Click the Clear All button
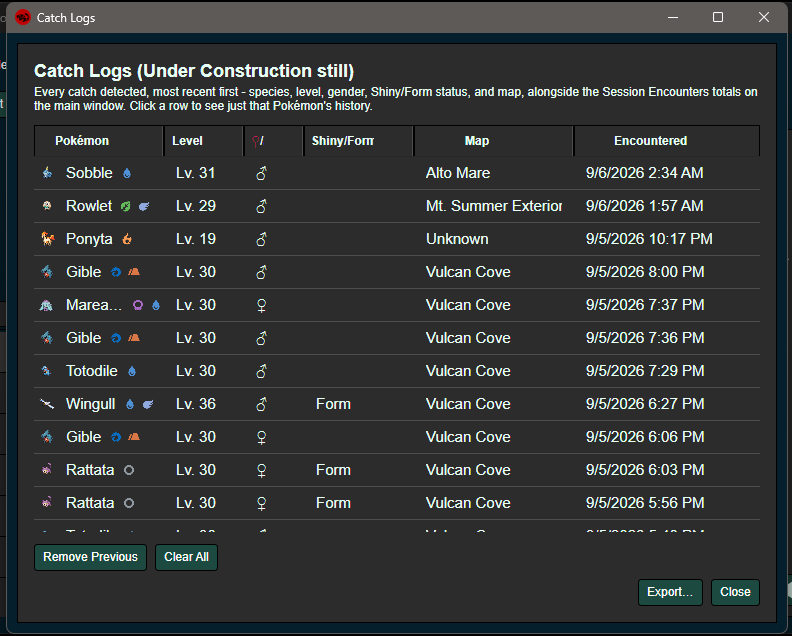792x636 pixels. coord(186,557)
